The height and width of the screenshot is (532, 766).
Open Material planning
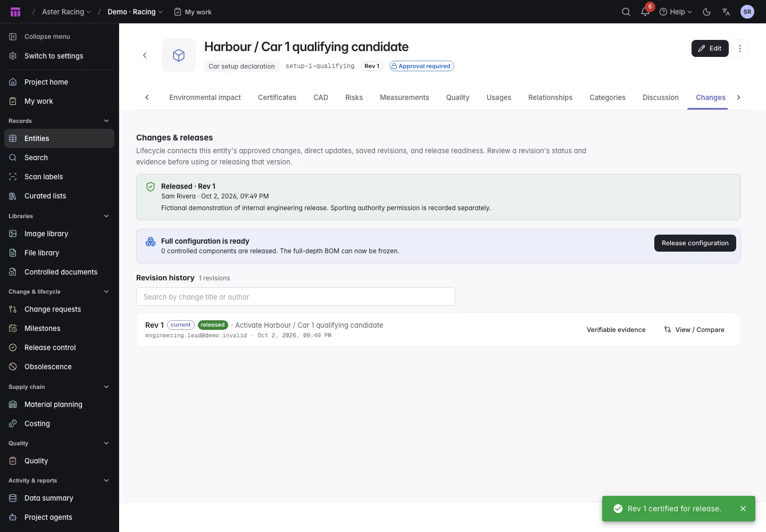59,404
